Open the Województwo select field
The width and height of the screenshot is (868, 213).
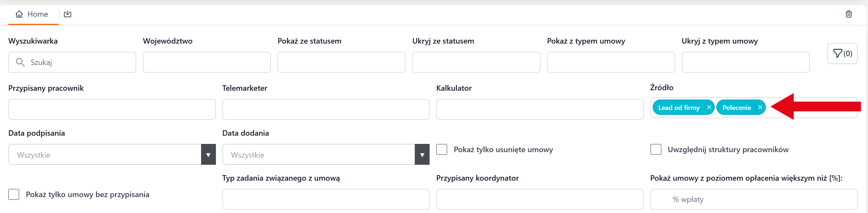coord(207,62)
